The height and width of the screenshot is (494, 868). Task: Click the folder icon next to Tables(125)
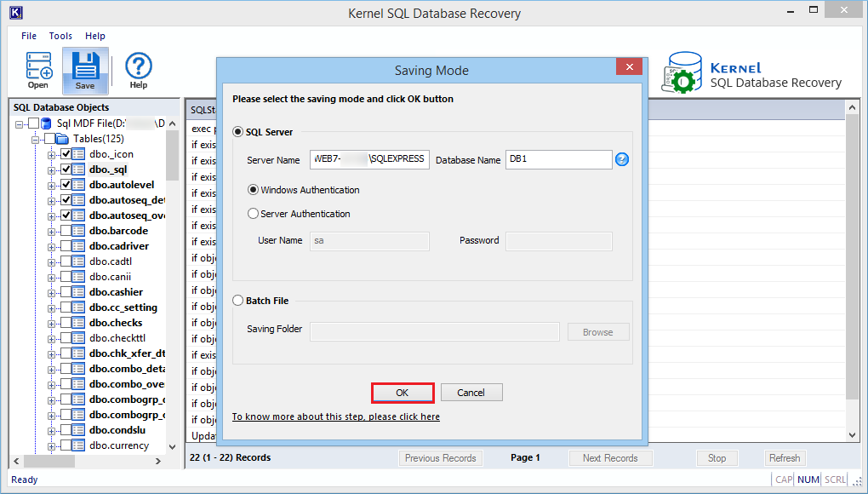click(63, 139)
